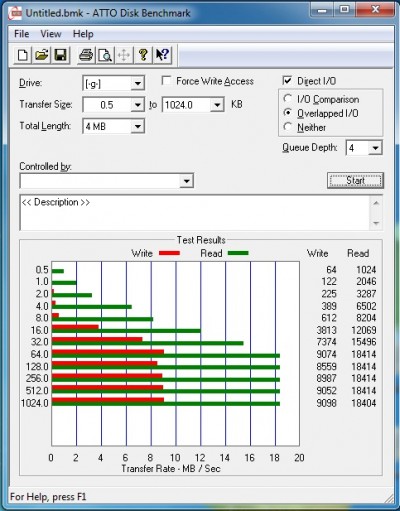This screenshot has width=400, height=511.
Task: Minimize the ATTO Disk Benchmark window
Action: point(322,10)
